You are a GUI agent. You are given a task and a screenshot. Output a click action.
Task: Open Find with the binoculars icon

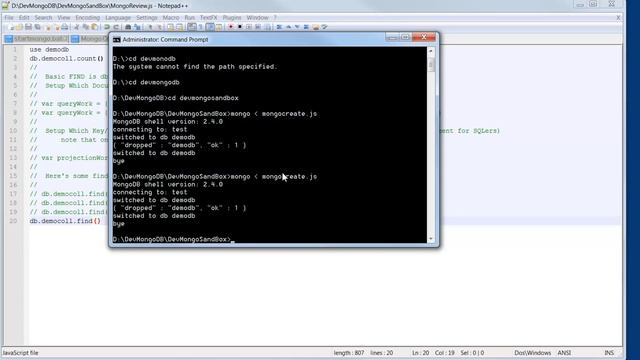pyautogui.click(x=128, y=27)
